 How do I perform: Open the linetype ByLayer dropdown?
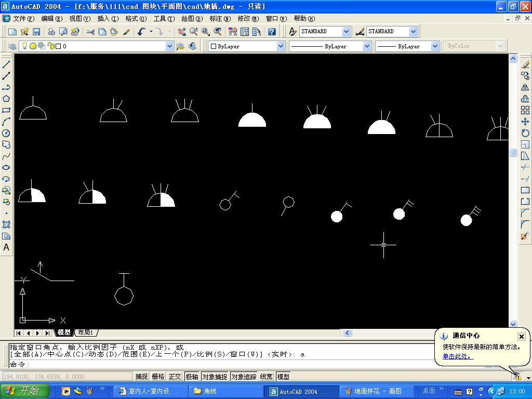click(367, 46)
